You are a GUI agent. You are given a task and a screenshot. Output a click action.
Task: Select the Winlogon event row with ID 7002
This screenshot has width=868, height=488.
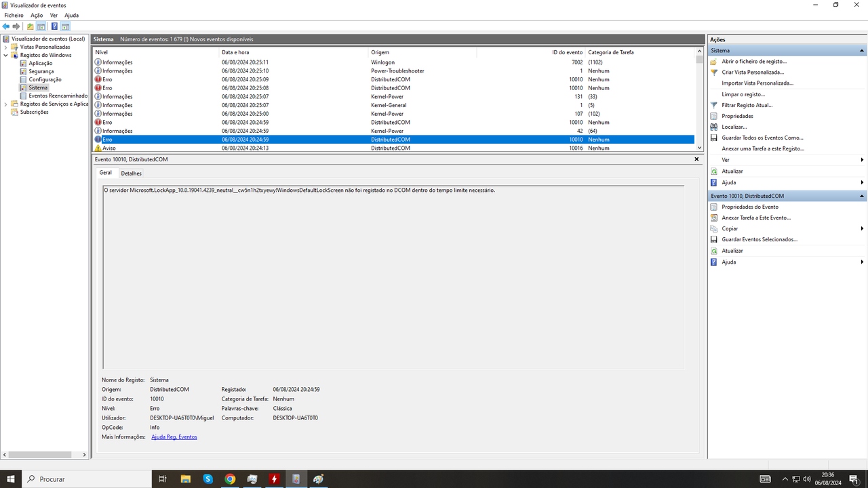(x=394, y=62)
